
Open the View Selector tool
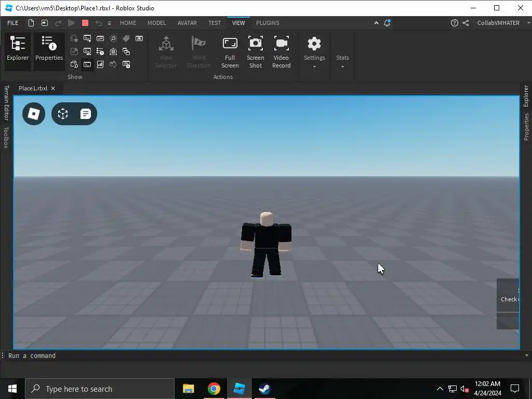166,51
